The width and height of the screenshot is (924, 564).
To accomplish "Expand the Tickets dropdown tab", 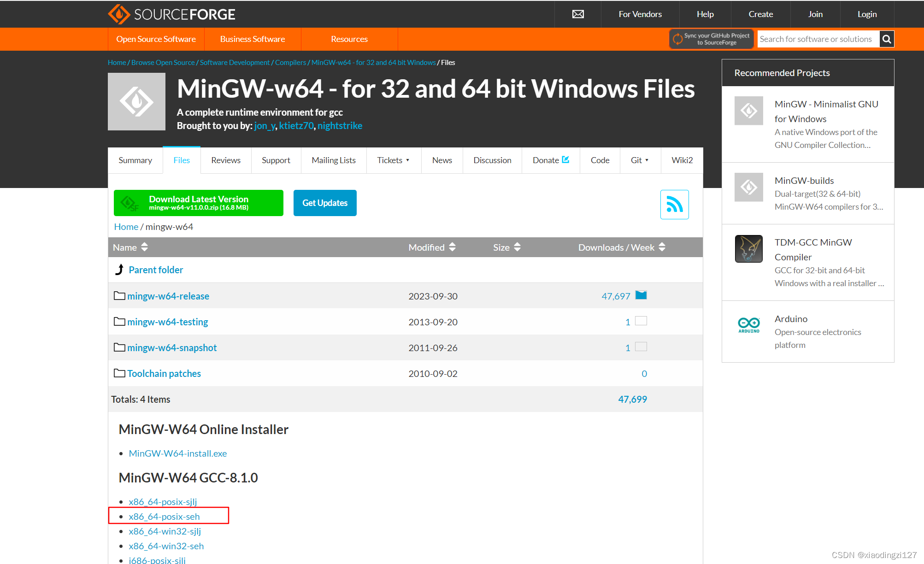I will [393, 160].
